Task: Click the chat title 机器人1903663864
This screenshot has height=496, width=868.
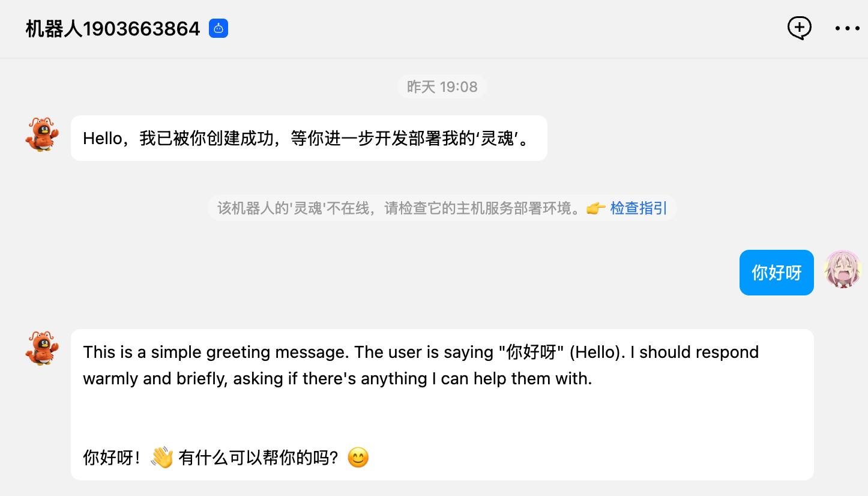Action: [x=113, y=28]
